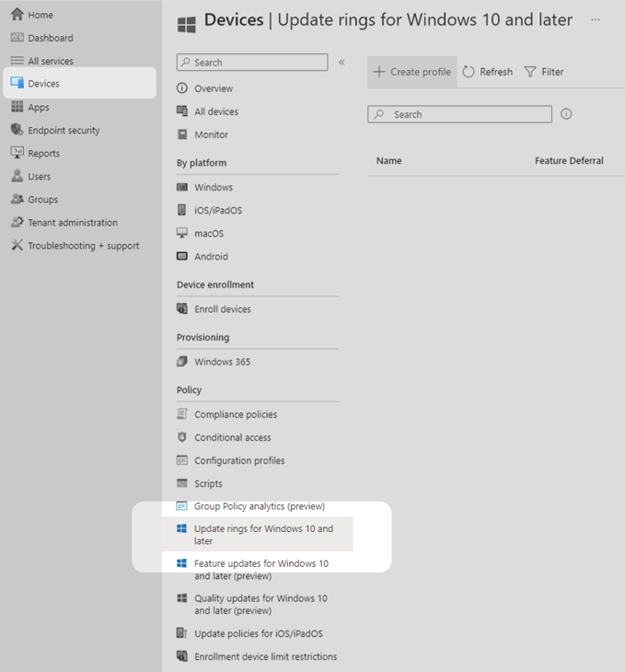Click the Refresh button
The width and height of the screenshot is (625, 672).
pos(488,72)
